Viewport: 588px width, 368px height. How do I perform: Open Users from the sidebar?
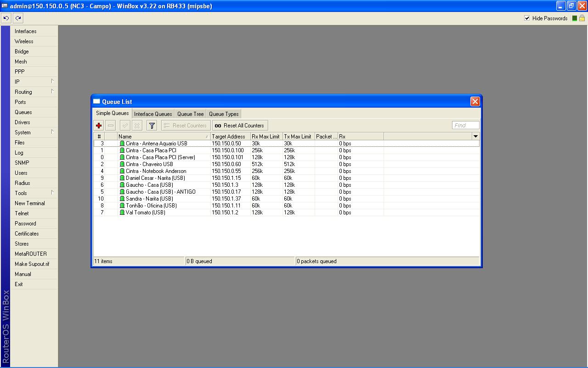coord(34,173)
